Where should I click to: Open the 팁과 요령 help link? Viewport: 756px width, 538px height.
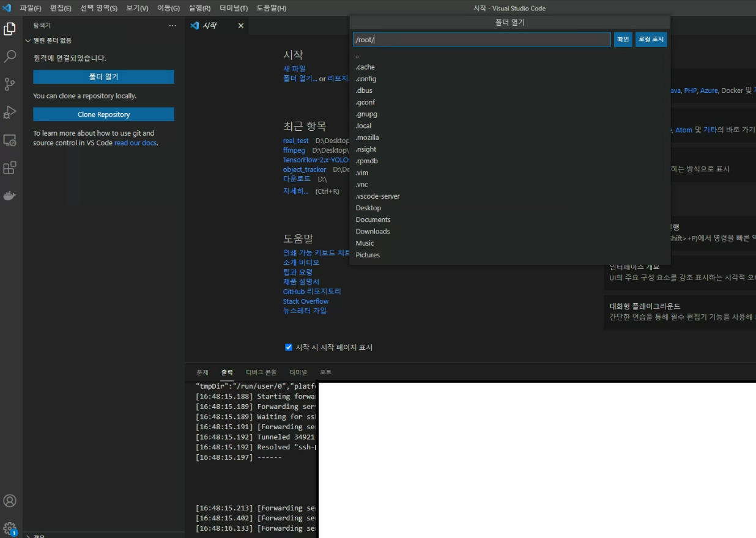(x=298, y=272)
